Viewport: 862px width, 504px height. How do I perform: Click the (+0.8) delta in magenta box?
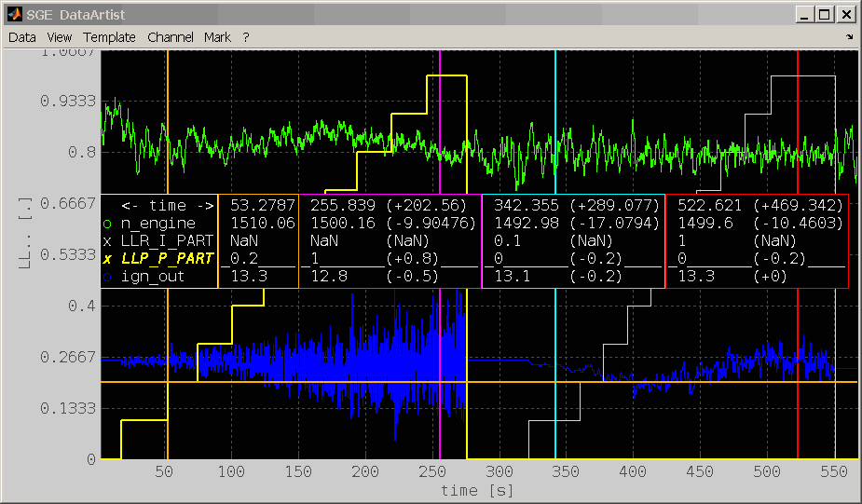tap(412, 258)
